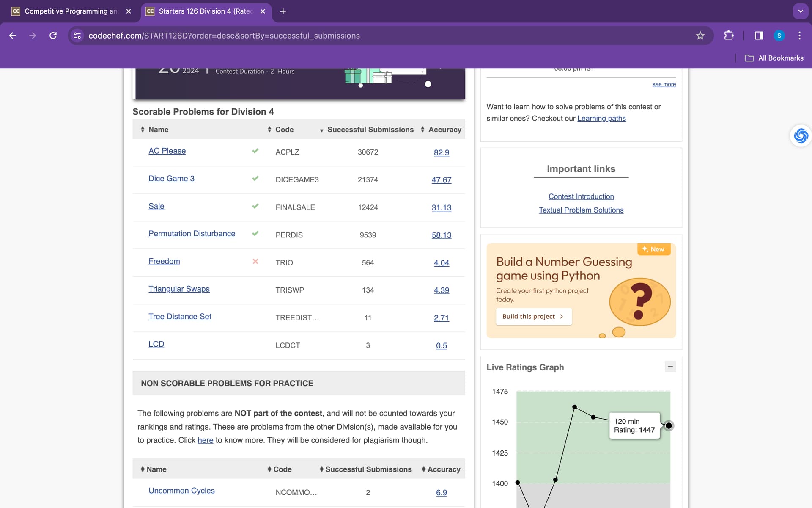Go back with the back arrow
812x508 pixels.
pyautogui.click(x=13, y=36)
